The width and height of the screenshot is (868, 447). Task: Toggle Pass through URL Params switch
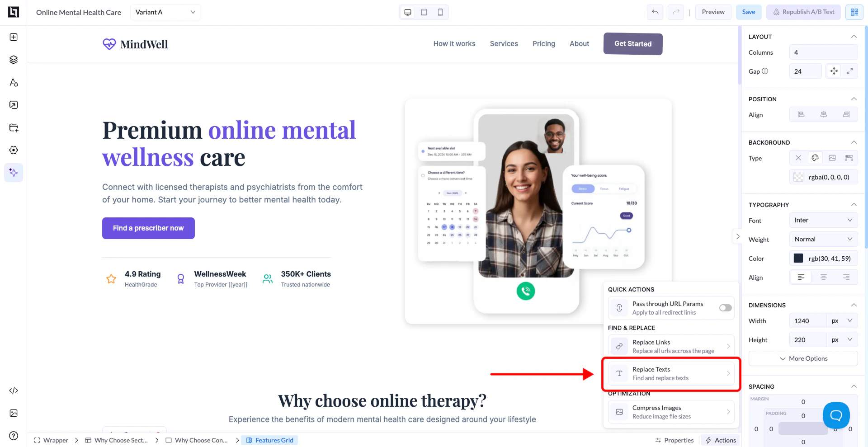(725, 308)
